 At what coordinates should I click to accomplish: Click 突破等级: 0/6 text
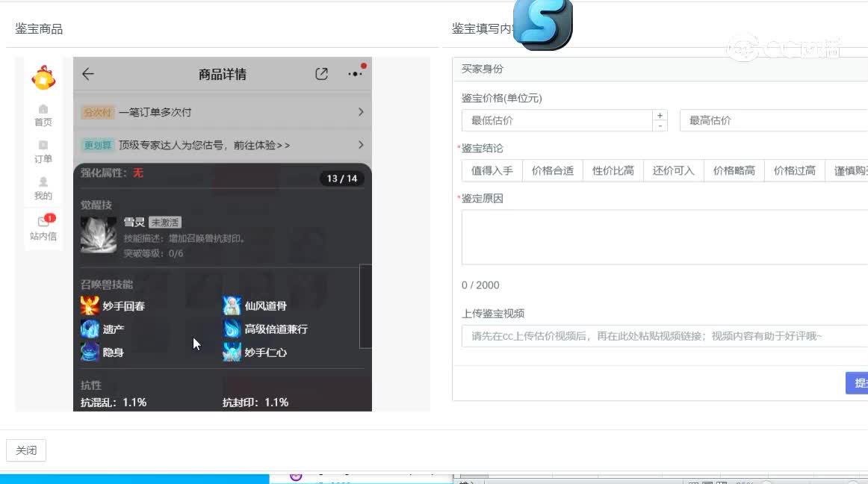(x=153, y=253)
